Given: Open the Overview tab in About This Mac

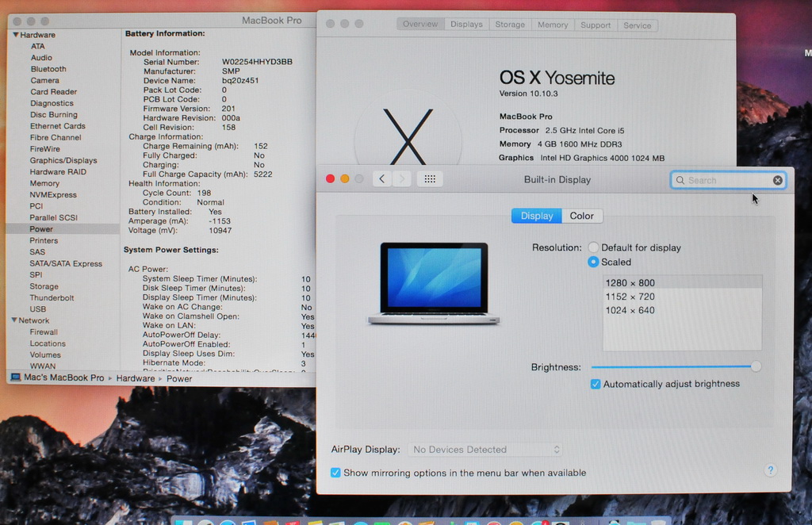Looking at the screenshot, I should (x=420, y=25).
